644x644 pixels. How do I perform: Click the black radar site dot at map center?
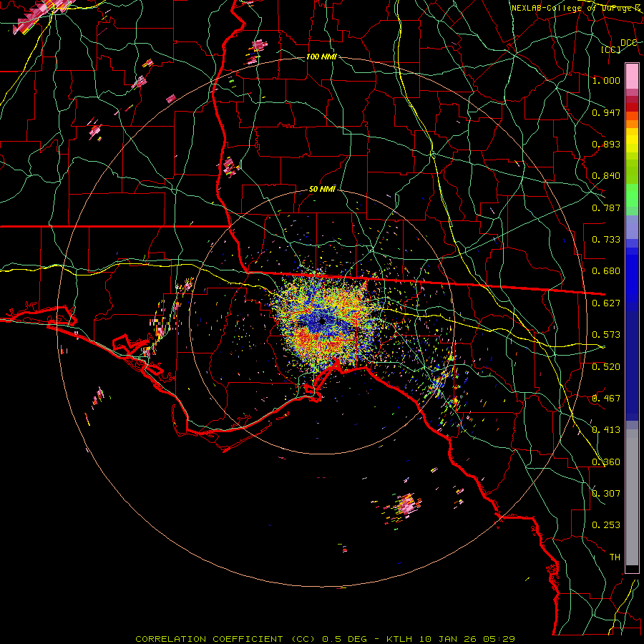(x=322, y=321)
